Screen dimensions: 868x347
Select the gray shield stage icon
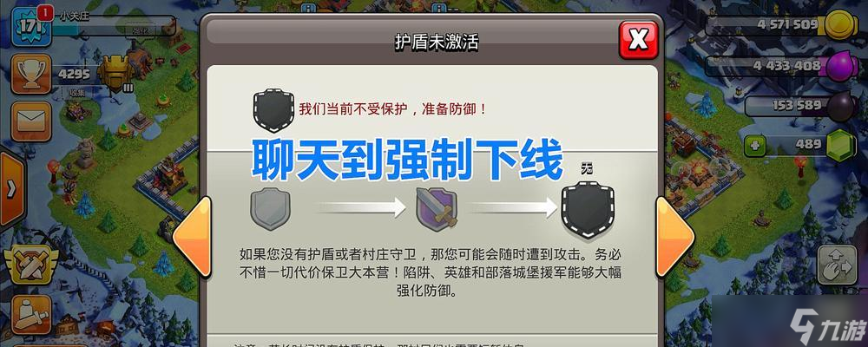(x=270, y=208)
